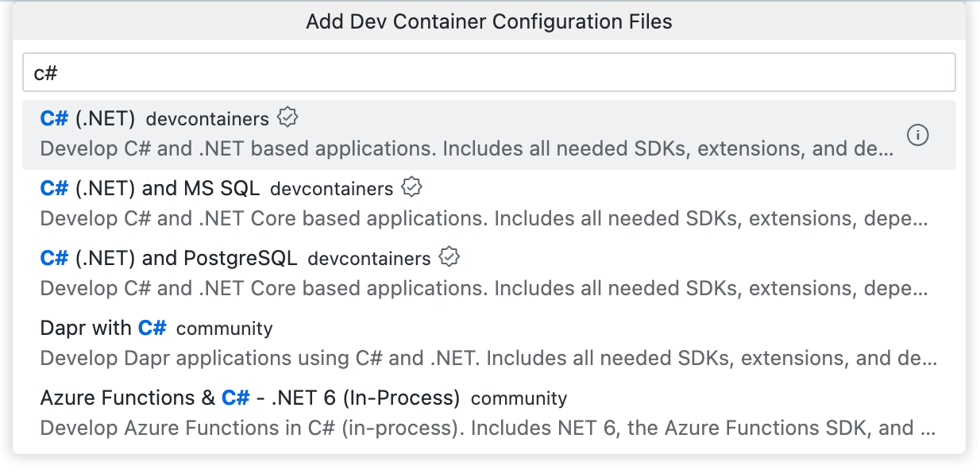Click the verified badge on the PostgreSQL entry
Image resolution: width=980 pixels, height=473 pixels.
(449, 256)
